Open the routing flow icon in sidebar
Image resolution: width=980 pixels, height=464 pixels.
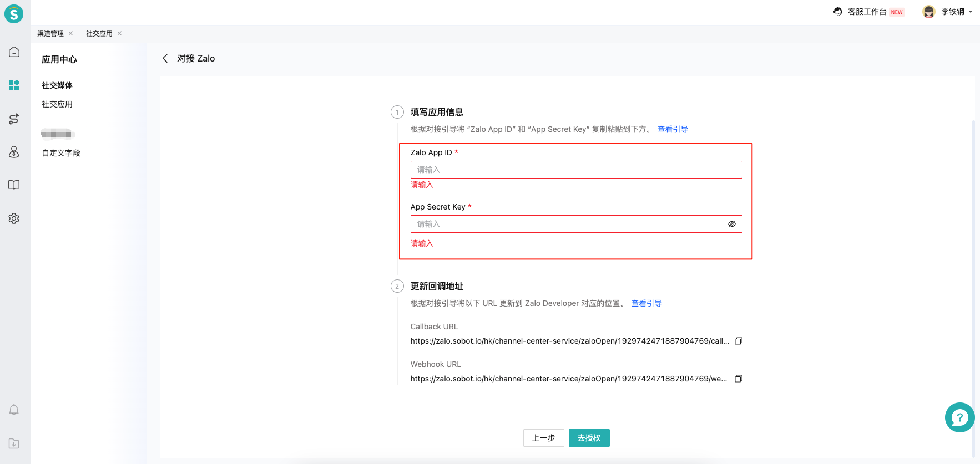(x=14, y=119)
